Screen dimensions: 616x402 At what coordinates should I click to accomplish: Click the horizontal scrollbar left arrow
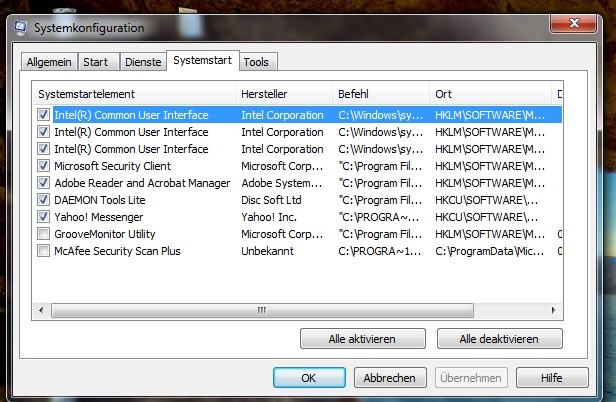(42, 310)
